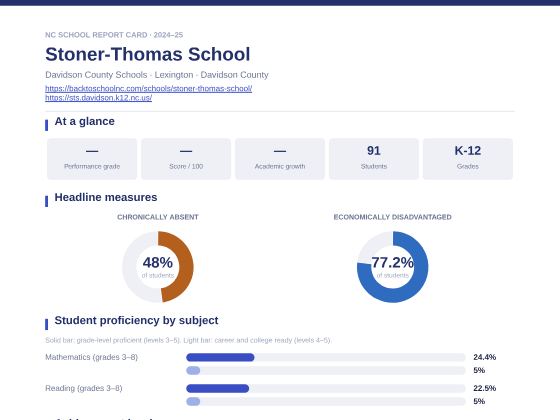
Task: Click the Mathematics solid proficiency bar
Action: (220, 357)
